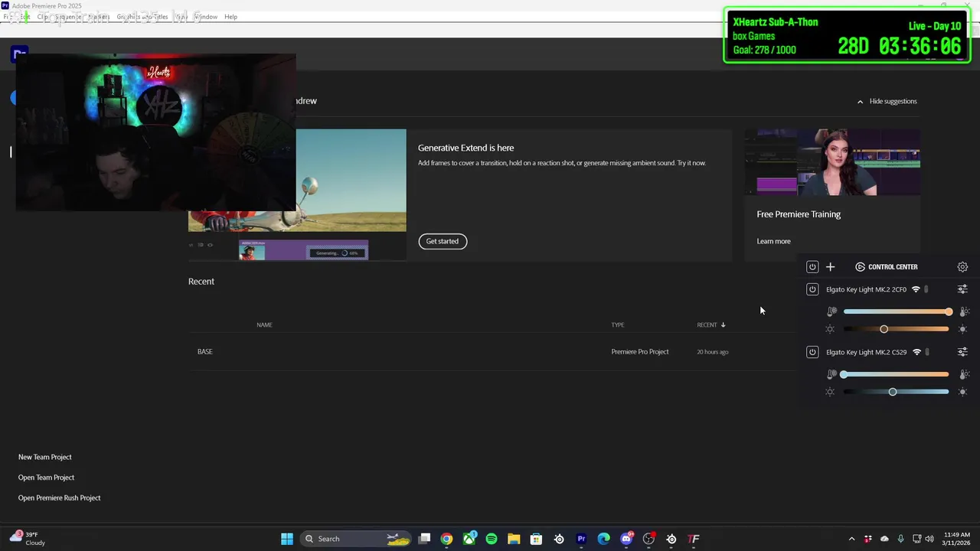Click the Wi-Fi icon of Key Light 2CF0
The image size is (980, 551).
(x=916, y=289)
